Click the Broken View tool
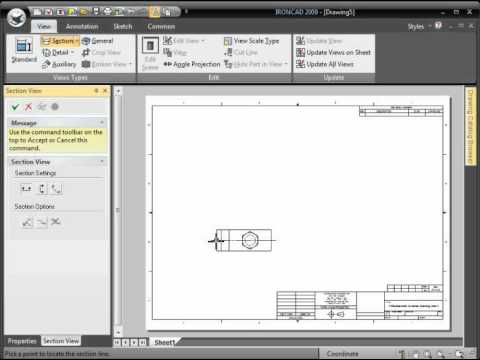The image size is (480, 360). coord(104,64)
